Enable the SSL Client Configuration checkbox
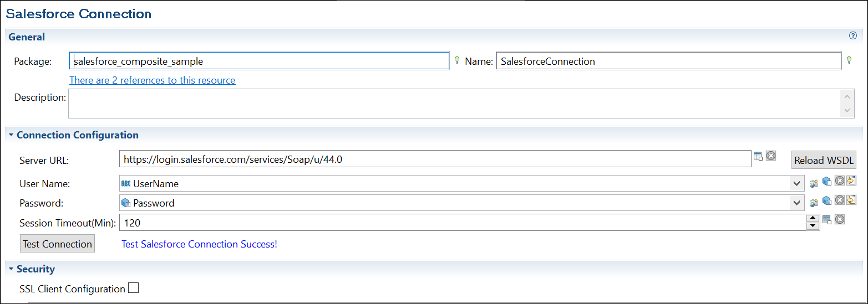Viewport: 868px width, 304px height. click(x=133, y=288)
